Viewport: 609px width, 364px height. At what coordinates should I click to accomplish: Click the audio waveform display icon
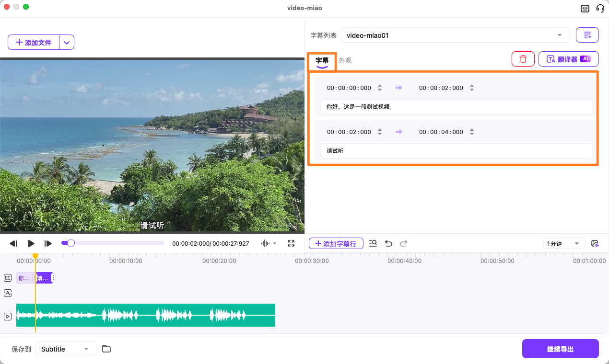(x=265, y=243)
